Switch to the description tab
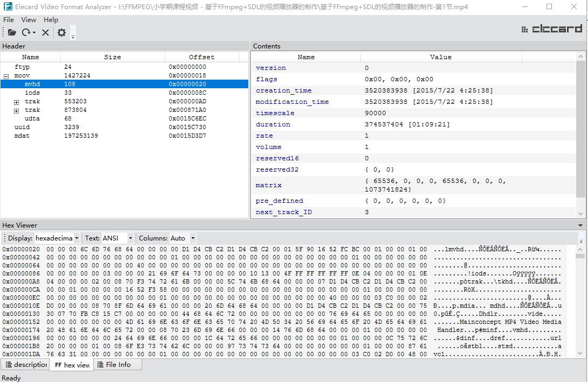The height and width of the screenshot is (382, 588). pos(25,364)
